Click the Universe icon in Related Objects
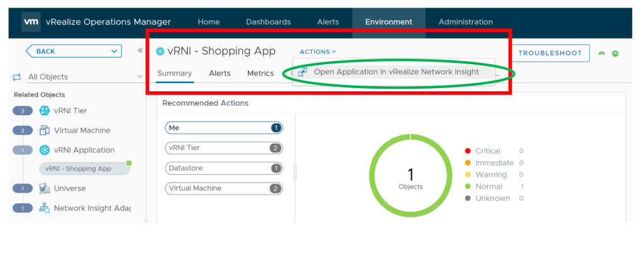Screen dimensions: 644x270 [x=44, y=188]
